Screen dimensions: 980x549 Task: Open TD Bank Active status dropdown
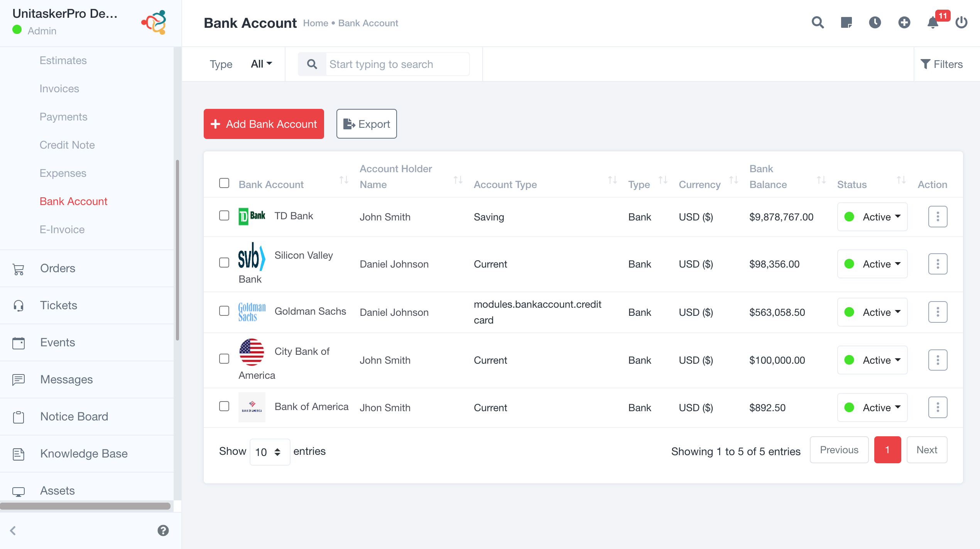click(x=872, y=217)
